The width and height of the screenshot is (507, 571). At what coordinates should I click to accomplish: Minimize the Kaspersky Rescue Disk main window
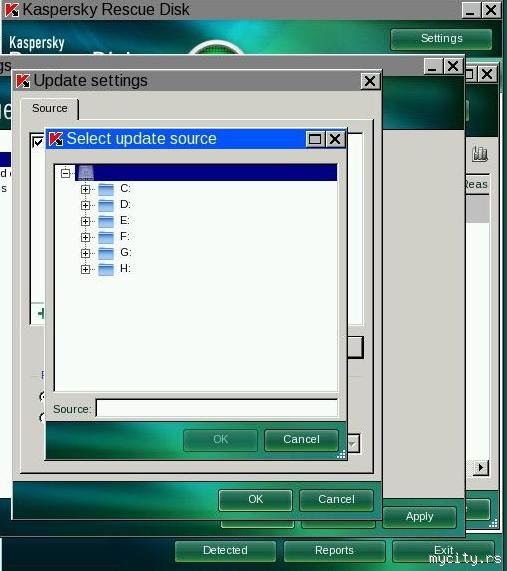[x=470, y=10]
